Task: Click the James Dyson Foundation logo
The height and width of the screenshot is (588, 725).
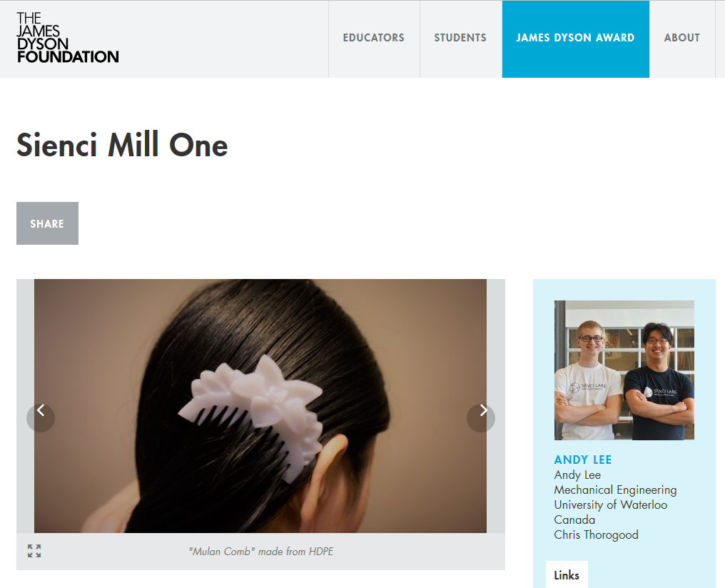Action: coord(68,37)
